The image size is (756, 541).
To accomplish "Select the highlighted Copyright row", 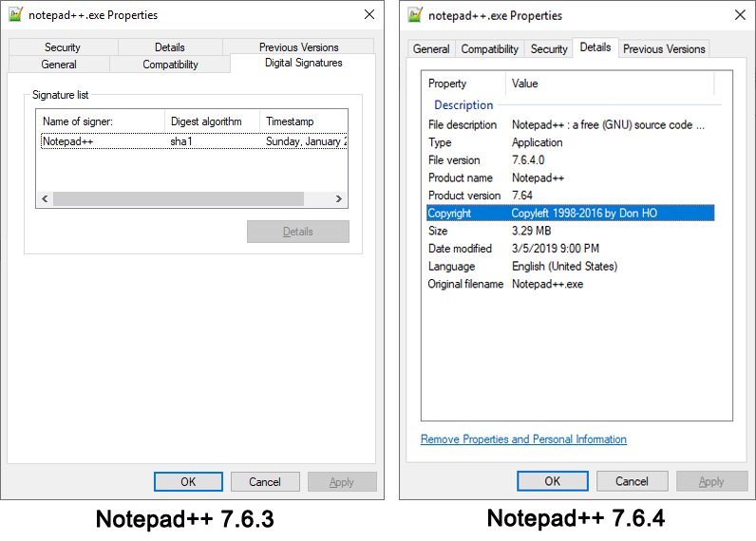I will pyautogui.click(x=571, y=213).
